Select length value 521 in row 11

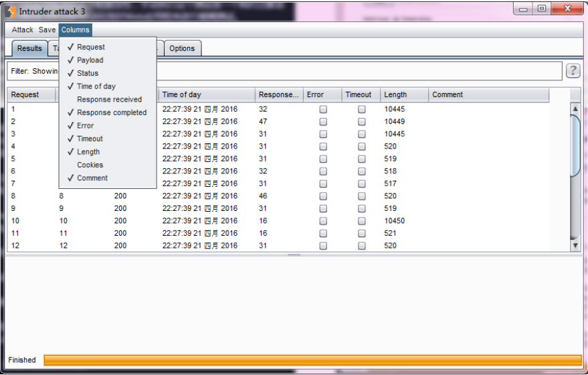[x=391, y=233]
